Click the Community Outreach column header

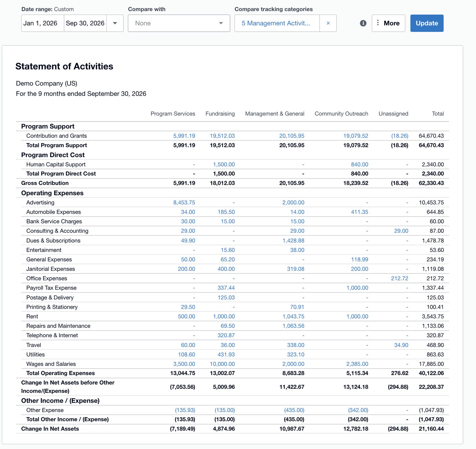point(341,114)
